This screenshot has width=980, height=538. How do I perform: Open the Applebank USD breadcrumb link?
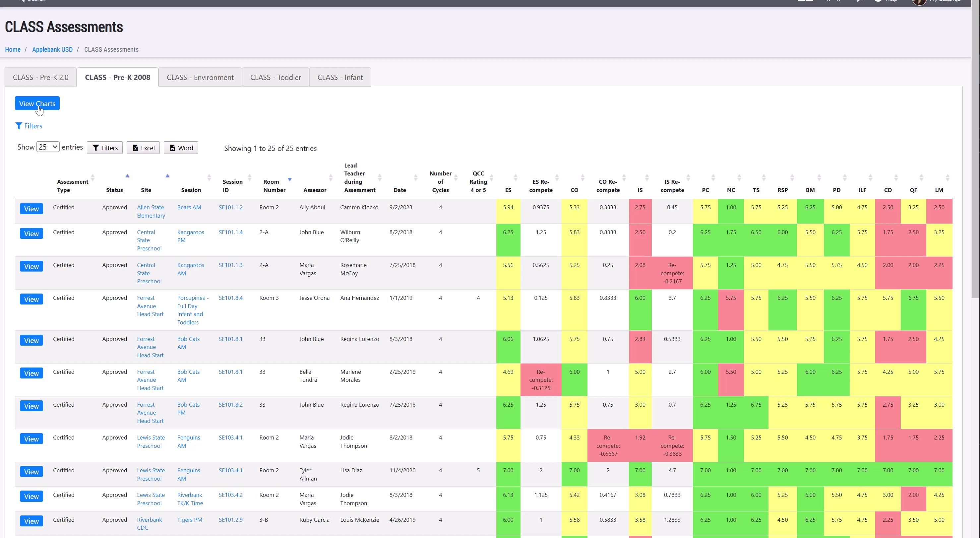(52, 49)
